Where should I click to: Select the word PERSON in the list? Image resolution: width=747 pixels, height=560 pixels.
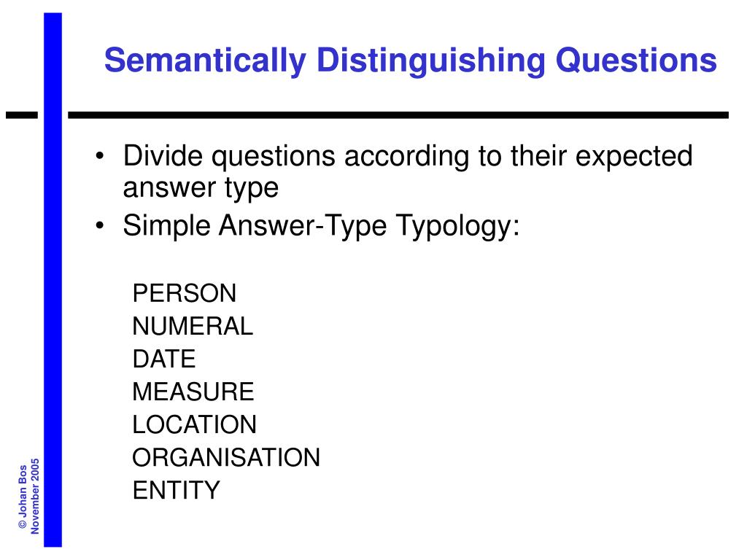tap(185, 293)
